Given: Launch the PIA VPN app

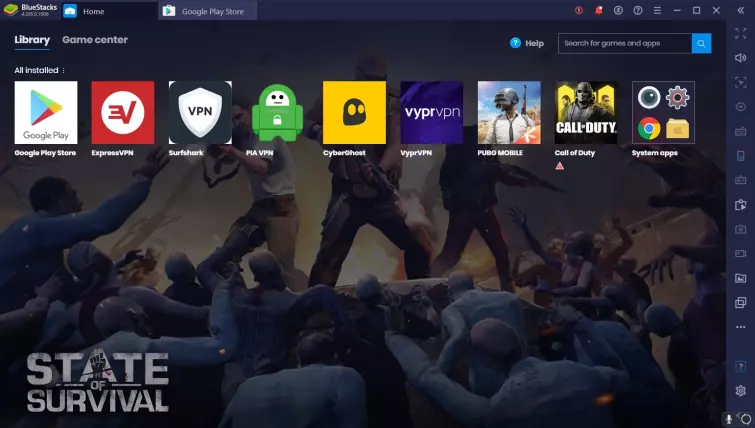Looking at the screenshot, I should click(x=277, y=112).
